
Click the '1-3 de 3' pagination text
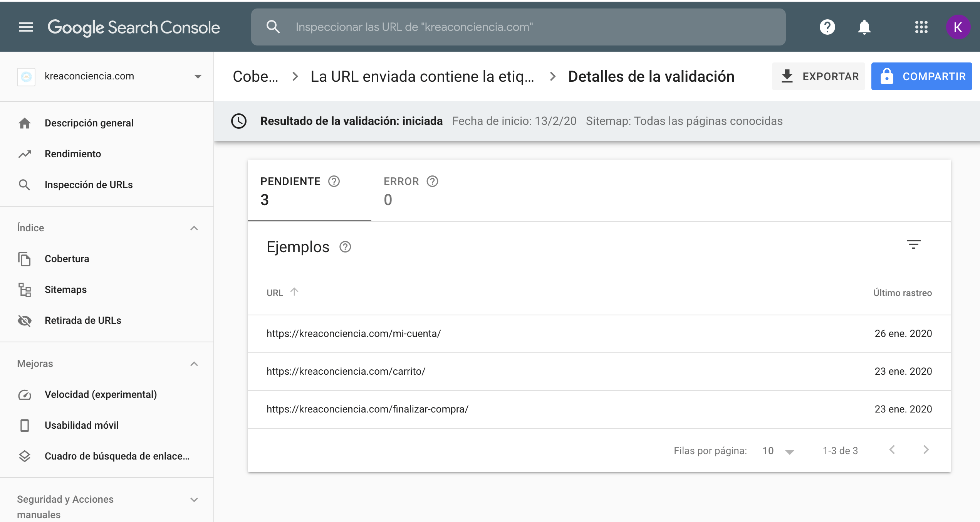(x=840, y=451)
